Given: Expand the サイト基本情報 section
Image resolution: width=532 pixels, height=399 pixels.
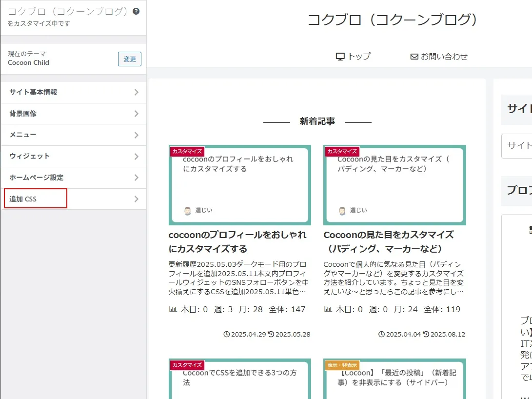Looking at the screenshot, I should [73, 92].
